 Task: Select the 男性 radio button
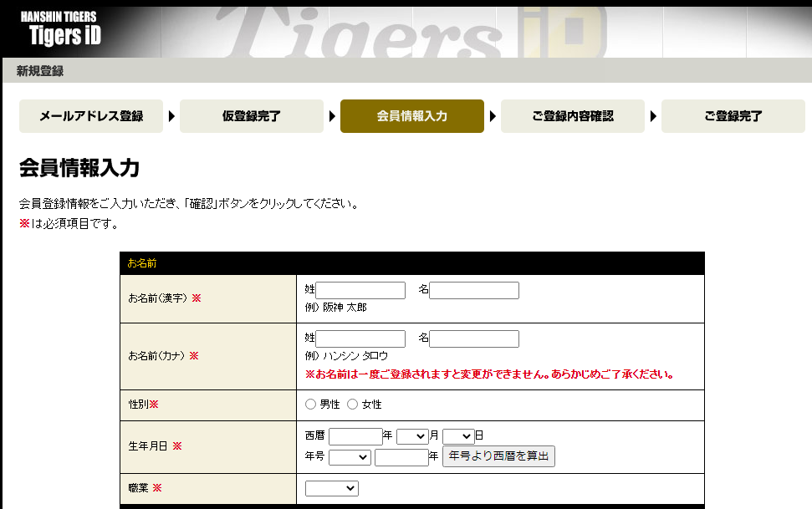click(310, 405)
